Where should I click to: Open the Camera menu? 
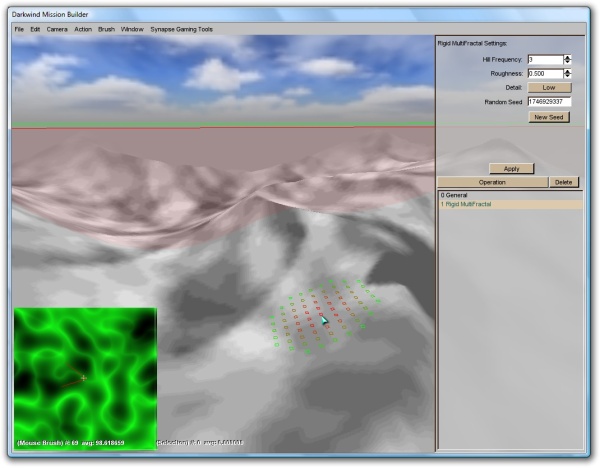(x=57, y=29)
